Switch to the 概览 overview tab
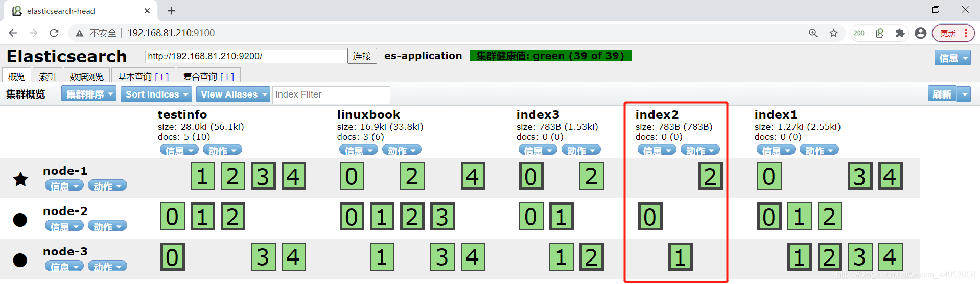The height and width of the screenshot is (284, 980). [17, 76]
